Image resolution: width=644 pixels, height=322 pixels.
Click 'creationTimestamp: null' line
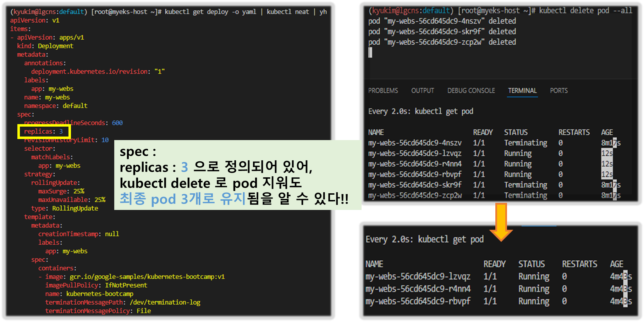click(x=79, y=234)
